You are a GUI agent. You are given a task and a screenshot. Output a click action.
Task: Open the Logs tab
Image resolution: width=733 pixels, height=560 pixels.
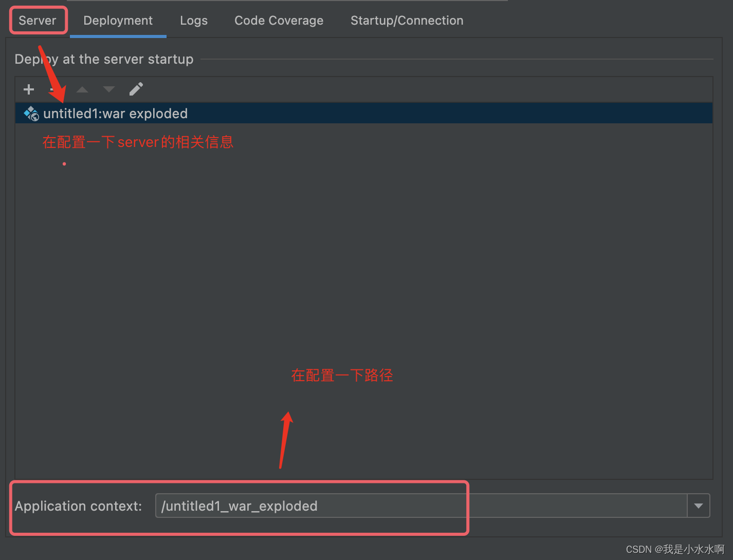pyautogui.click(x=194, y=21)
